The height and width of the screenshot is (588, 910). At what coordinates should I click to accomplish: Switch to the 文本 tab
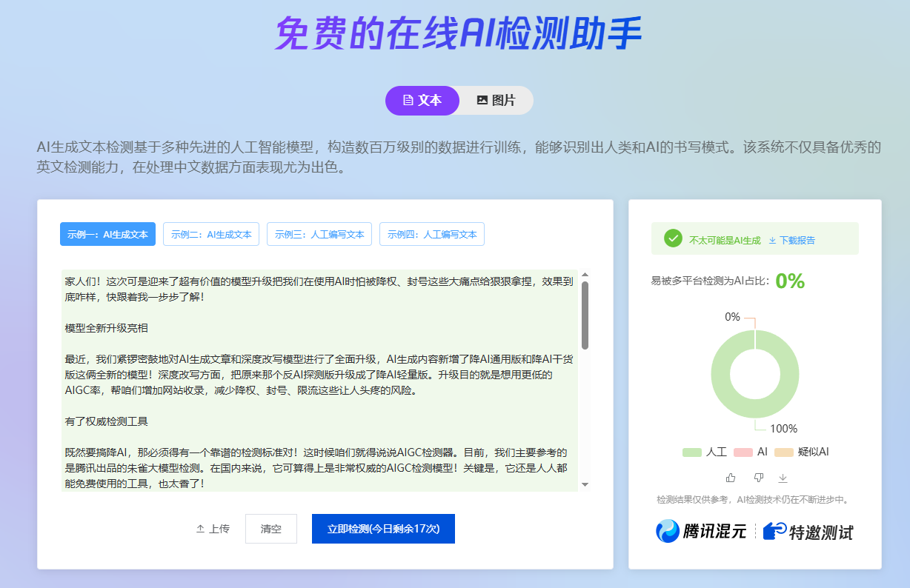(422, 100)
